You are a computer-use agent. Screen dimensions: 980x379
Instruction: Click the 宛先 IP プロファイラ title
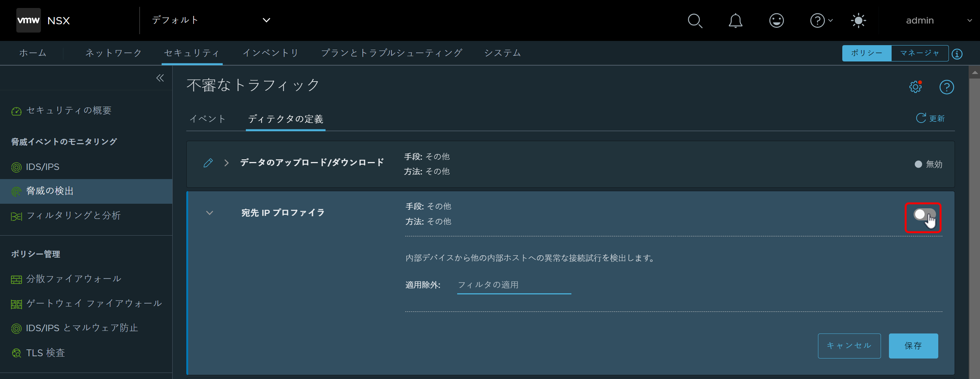pyautogui.click(x=283, y=213)
